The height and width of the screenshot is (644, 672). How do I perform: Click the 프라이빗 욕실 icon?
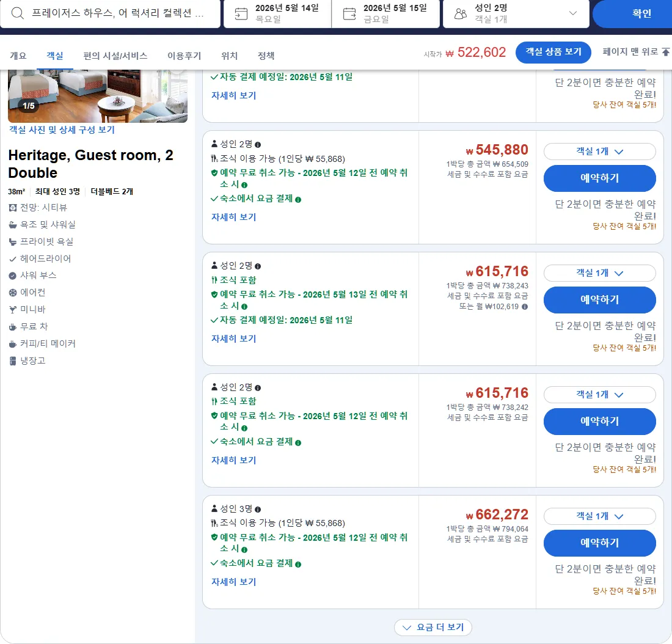tap(13, 242)
